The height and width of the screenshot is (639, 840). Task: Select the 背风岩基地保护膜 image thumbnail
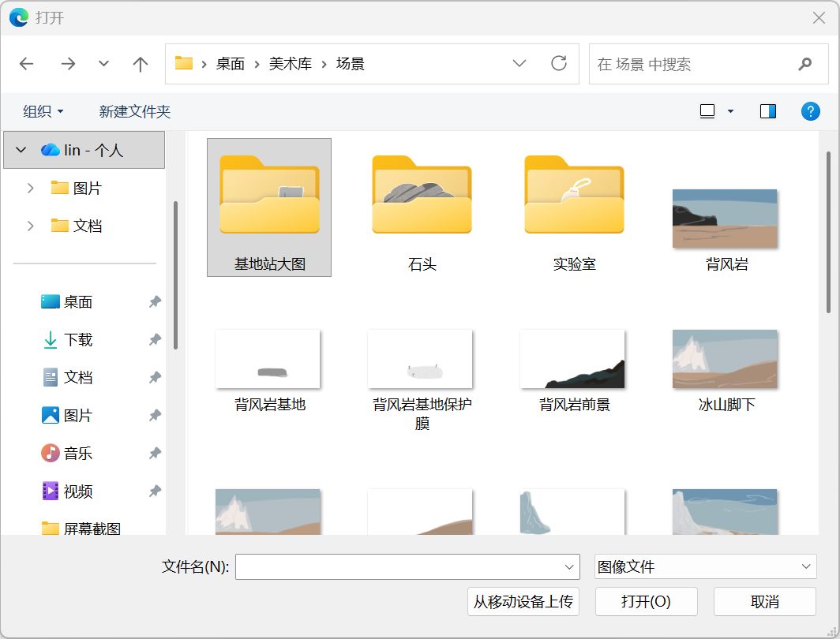(420, 359)
